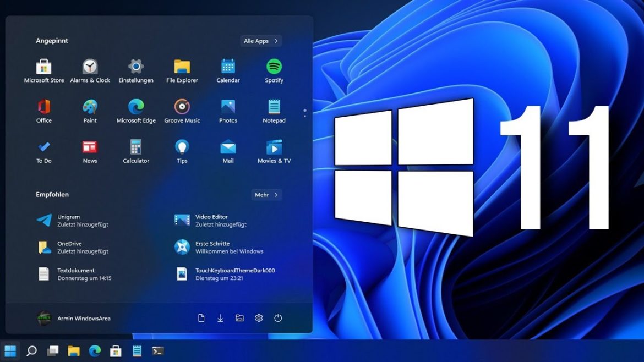Open the Photos app
Screen dimensions: 644x362
click(227, 110)
